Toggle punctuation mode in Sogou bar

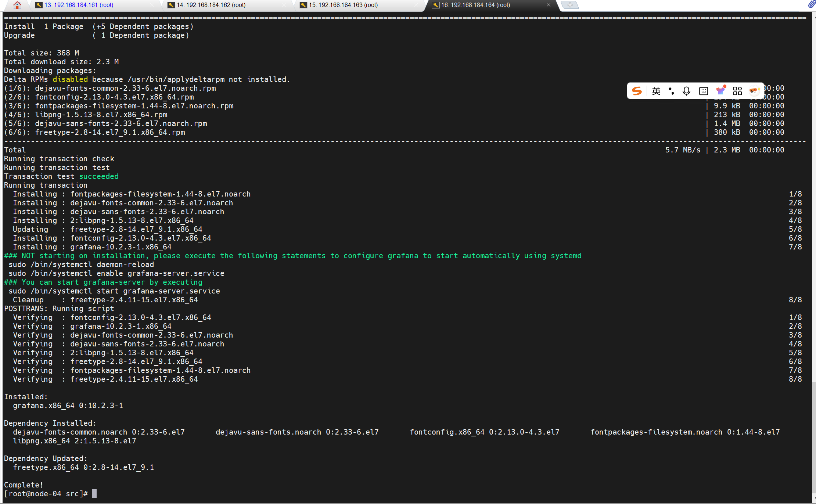tap(671, 91)
